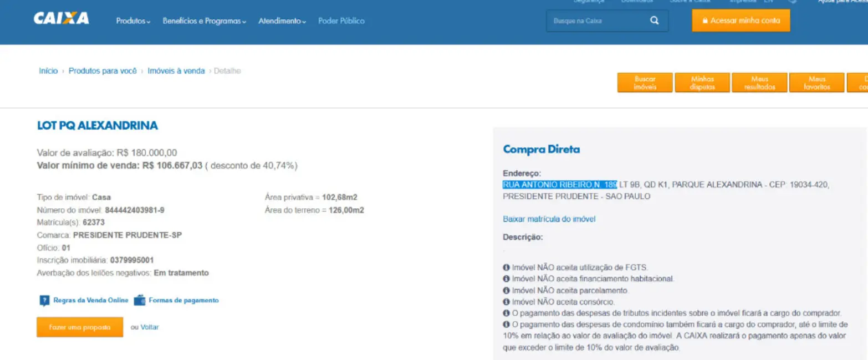Expand the Benefícios e Programas menu
This screenshot has width=868, height=360.
(x=205, y=21)
